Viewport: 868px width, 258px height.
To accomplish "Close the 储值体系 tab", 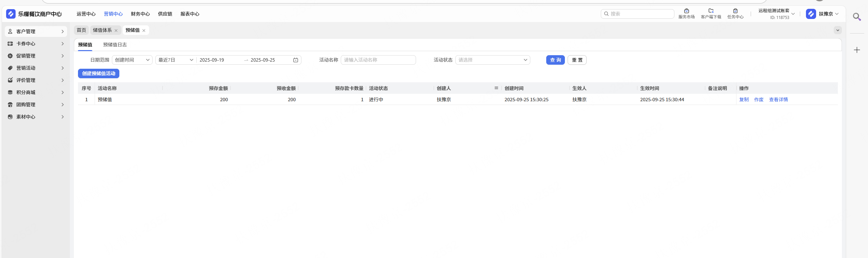I will click(116, 30).
